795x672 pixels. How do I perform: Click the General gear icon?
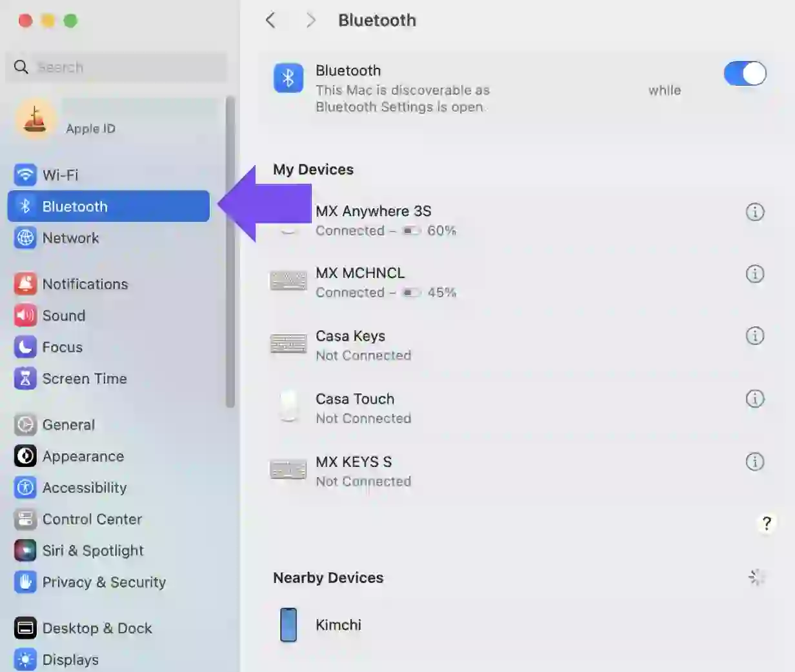[25, 424]
